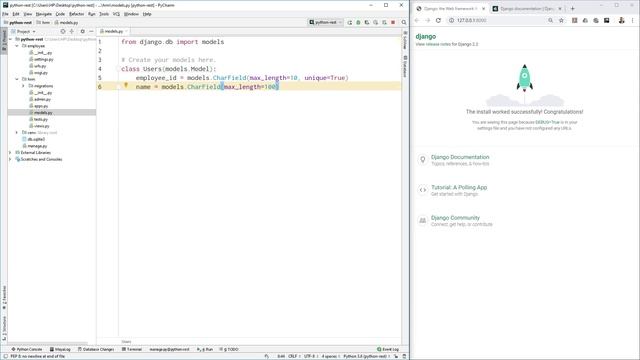Open the Edit menu
This screenshot has height=360, width=640.
click(16, 14)
